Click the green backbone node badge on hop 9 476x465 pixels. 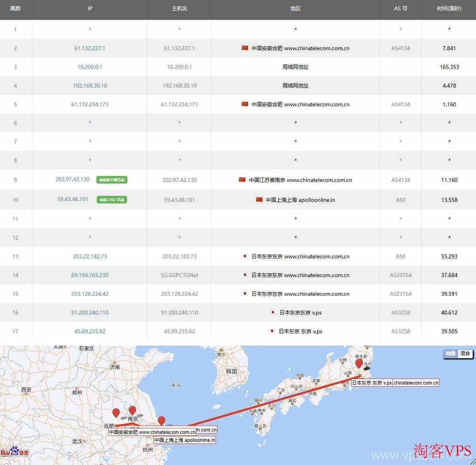[x=112, y=180]
